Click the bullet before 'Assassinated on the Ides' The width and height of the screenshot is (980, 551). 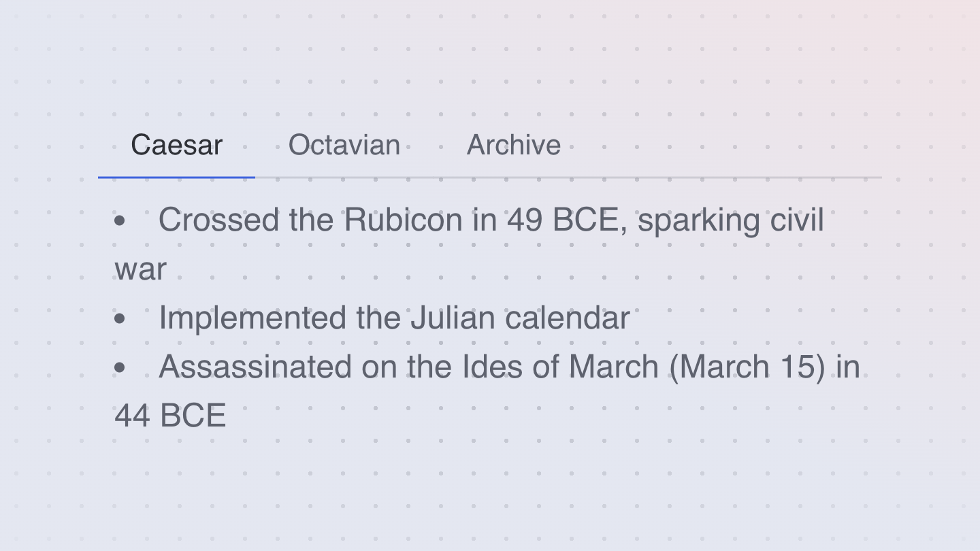pos(120,367)
